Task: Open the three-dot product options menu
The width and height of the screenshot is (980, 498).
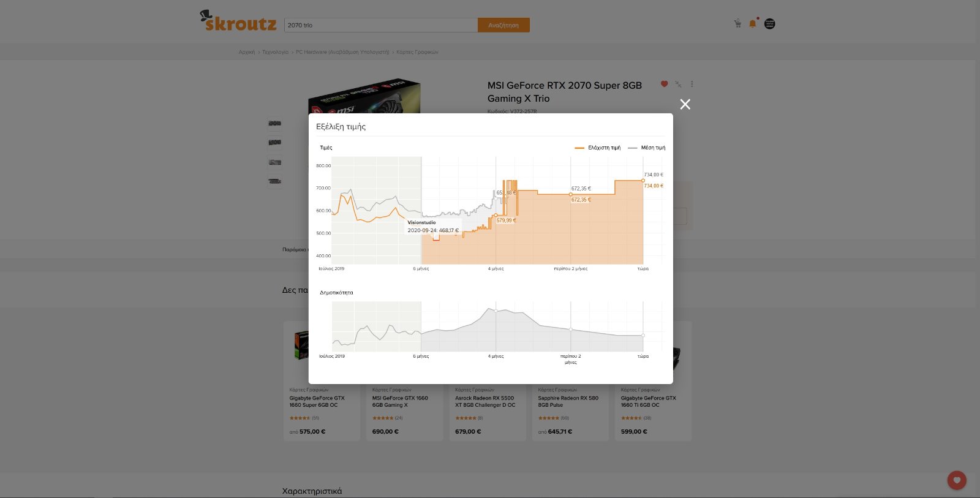Action: (x=692, y=84)
